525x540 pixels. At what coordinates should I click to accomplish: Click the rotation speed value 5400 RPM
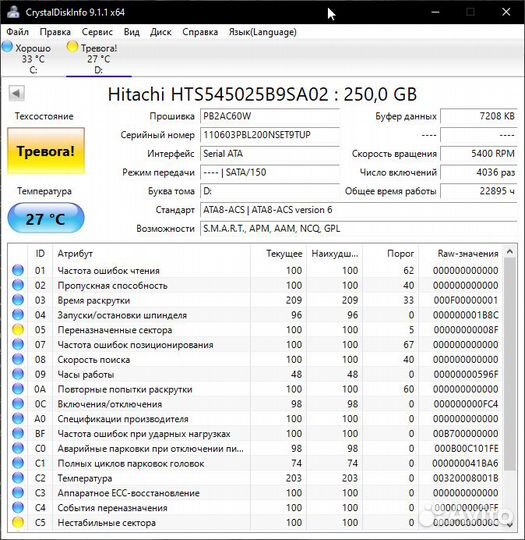click(x=478, y=154)
